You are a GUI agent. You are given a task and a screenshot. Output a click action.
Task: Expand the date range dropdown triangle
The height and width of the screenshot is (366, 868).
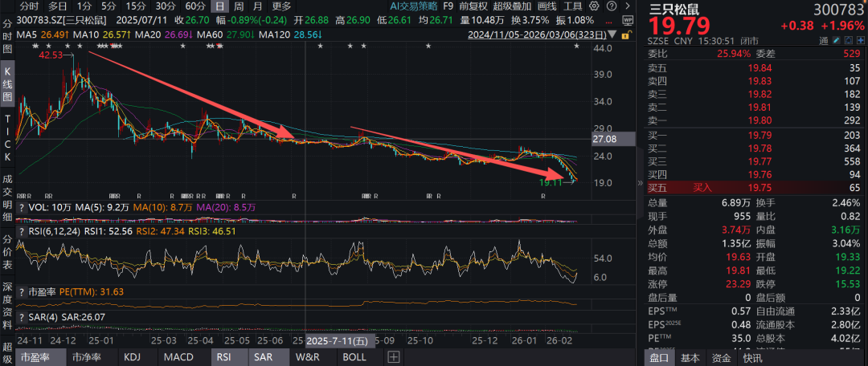[x=612, y=35]
